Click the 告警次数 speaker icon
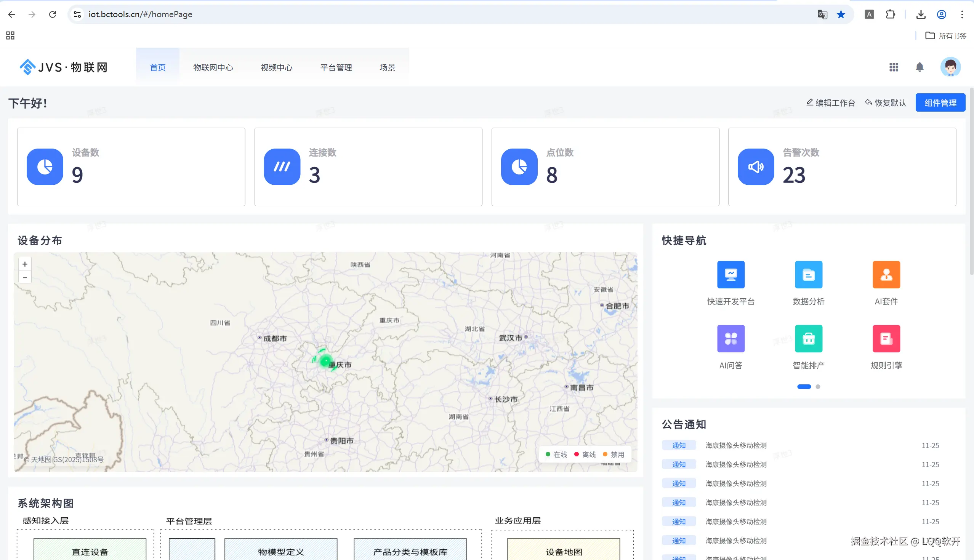 click(x=756, y=167)
